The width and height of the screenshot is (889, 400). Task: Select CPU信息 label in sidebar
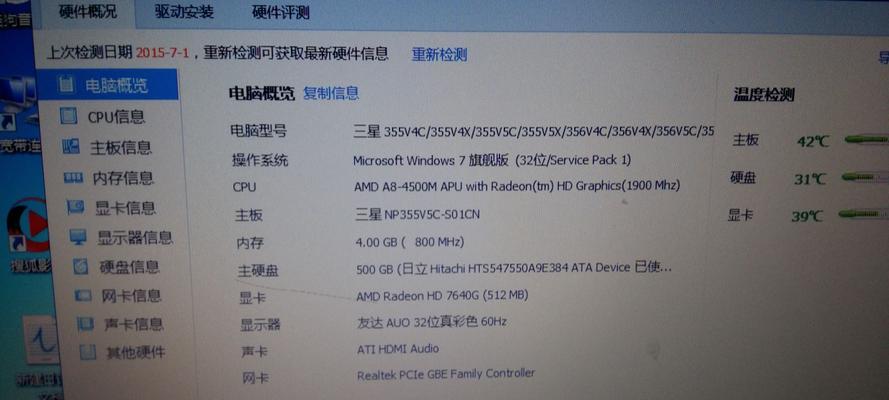click(x=116, y=117)
